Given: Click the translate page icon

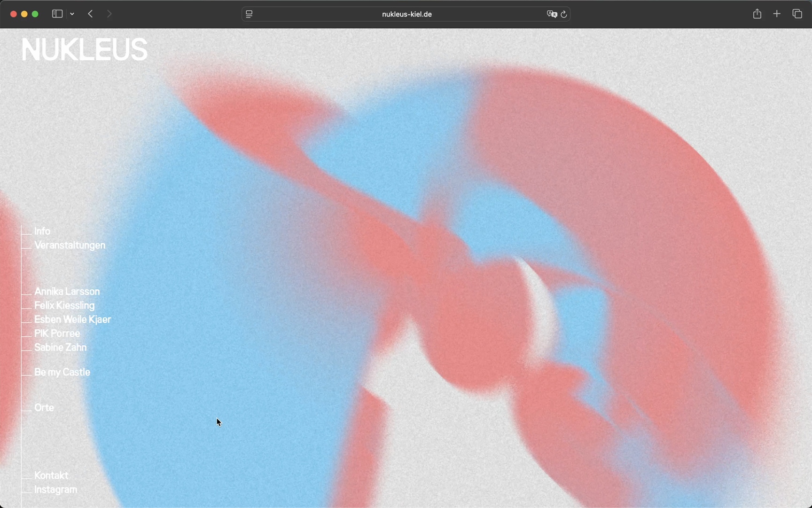Looking at the screenshot, I should 552,14.
